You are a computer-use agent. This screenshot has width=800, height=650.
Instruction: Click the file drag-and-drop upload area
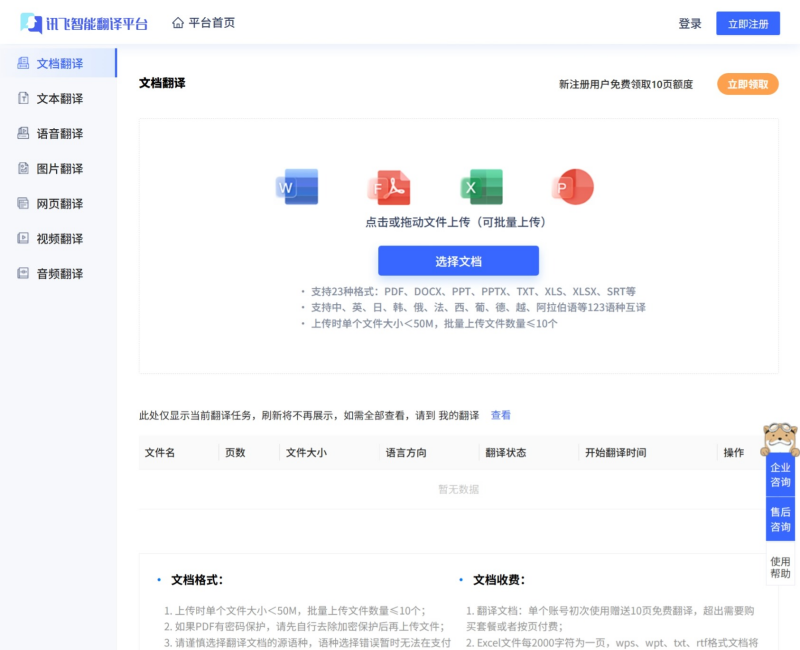click(x=457, y=220)
